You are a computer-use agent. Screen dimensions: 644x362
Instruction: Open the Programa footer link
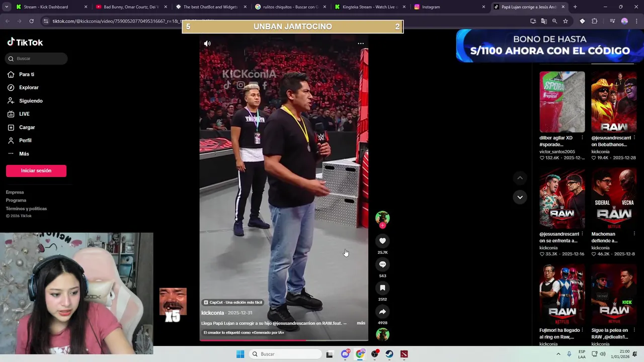click(x=16, y=200)
